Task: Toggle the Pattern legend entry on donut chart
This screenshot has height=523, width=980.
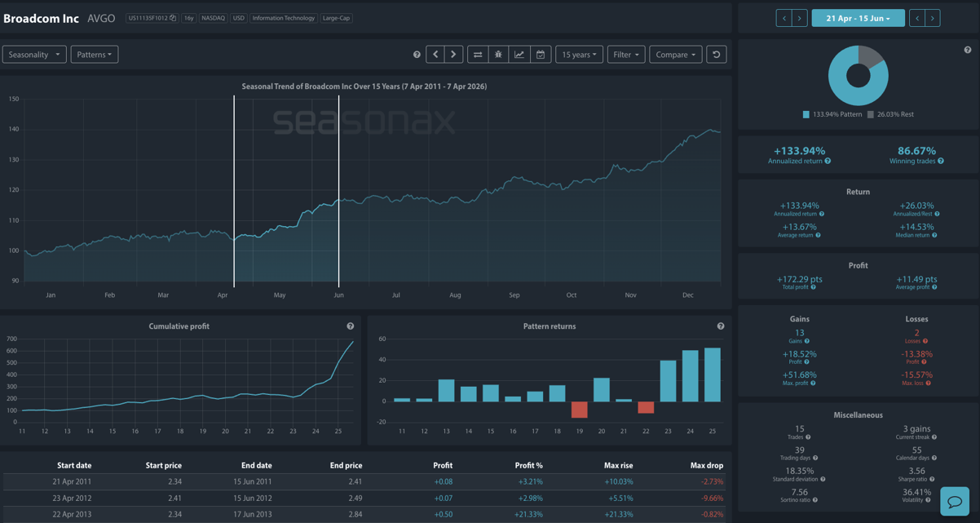Action: (x=833, y=115)
